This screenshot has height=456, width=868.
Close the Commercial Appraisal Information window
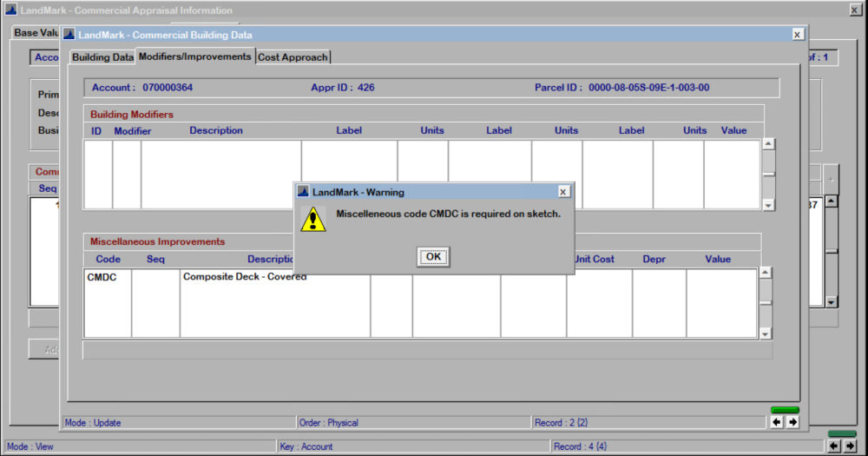pyautogui.click(x=855, y=10)
